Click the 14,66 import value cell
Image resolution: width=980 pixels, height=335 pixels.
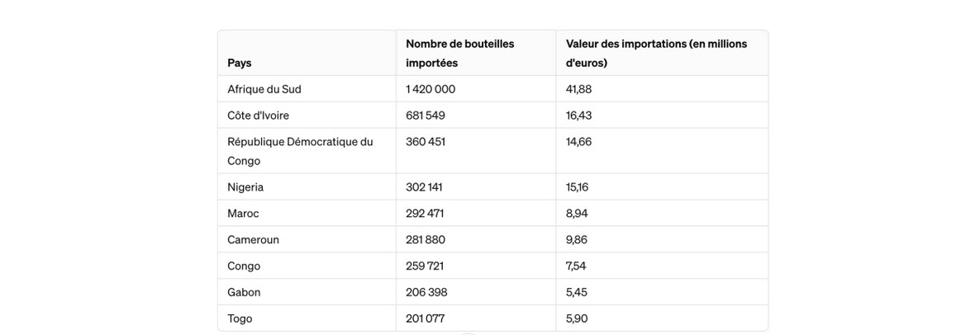(x=578, y=142)
